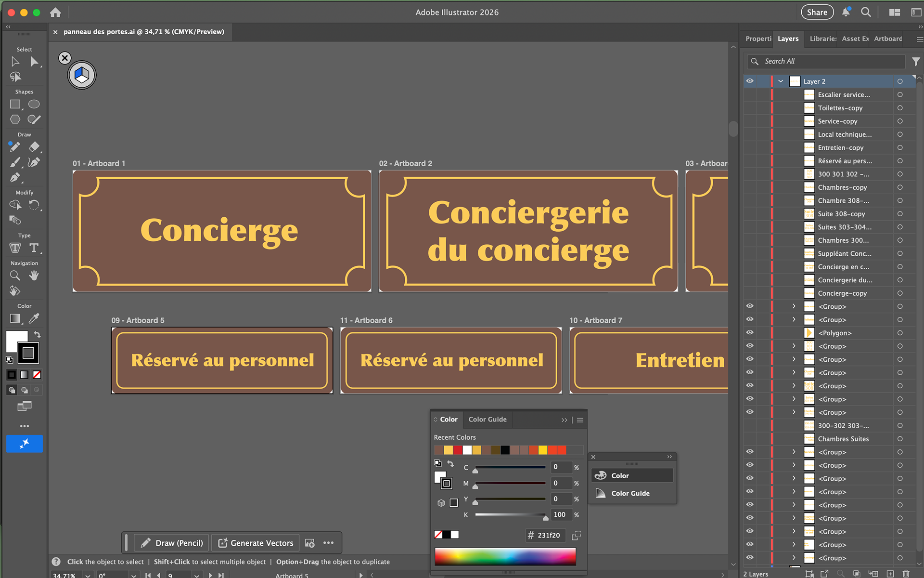
Task: Click the Type tool
Action: coord(34,248)
